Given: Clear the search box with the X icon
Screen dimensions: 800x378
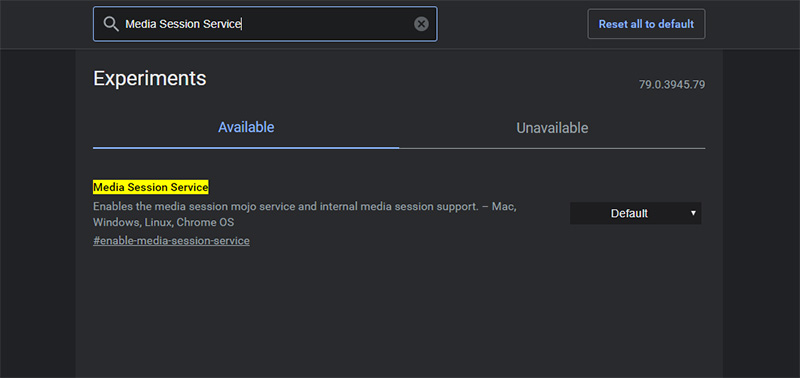Looking at the screenshot, I should pos(421,24).
